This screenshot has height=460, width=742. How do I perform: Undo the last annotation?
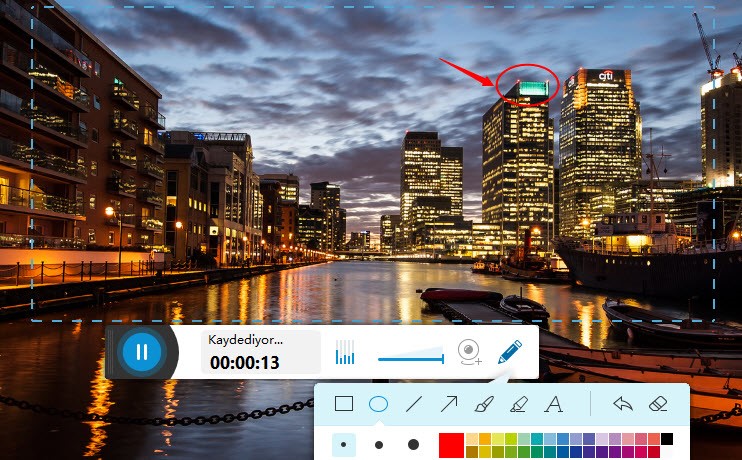pos(623,404)
